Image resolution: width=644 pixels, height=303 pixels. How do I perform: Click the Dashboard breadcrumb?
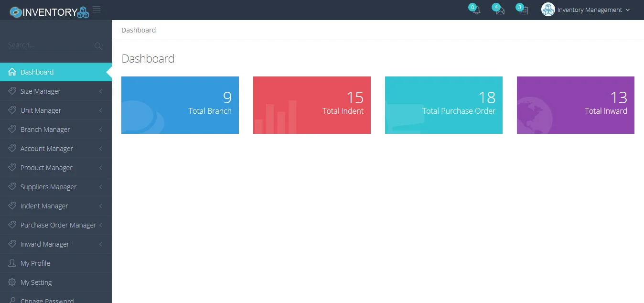[139, 30]
